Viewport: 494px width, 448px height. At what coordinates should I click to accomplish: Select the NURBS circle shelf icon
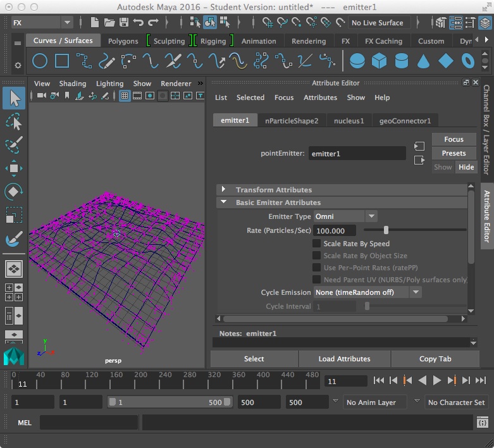point(40,61)
